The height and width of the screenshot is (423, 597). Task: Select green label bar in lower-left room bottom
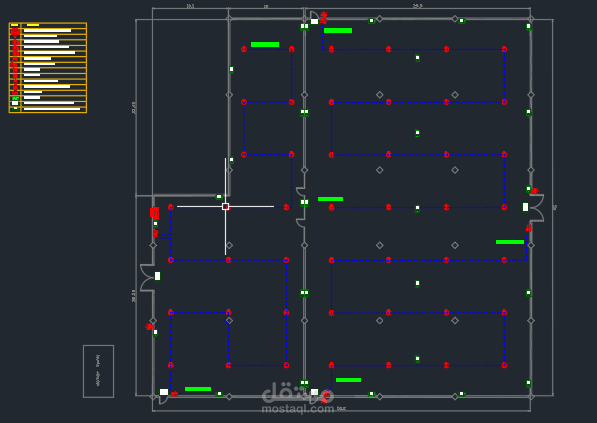pos(198,389)
